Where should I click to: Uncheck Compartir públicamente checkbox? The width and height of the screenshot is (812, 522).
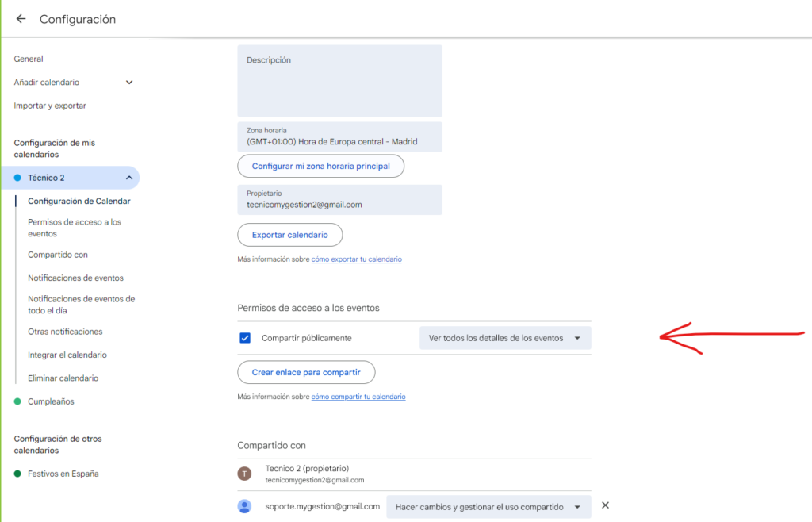245,338
